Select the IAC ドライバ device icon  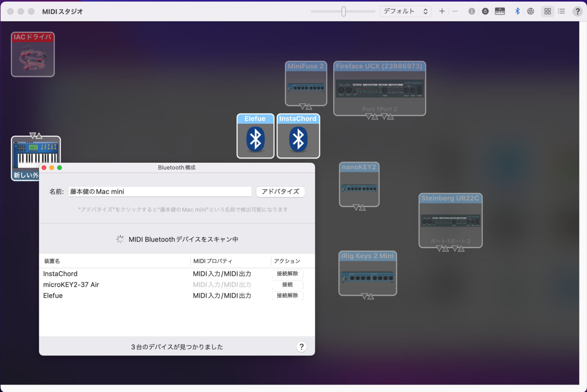[32, 54]
